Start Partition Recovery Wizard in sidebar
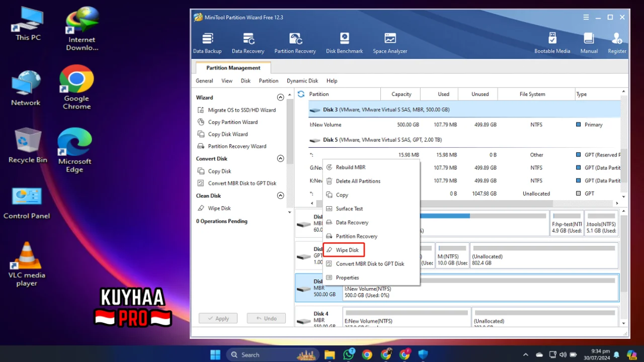The width and height of the screenshot is (644, 362). (x=231, y=146)
